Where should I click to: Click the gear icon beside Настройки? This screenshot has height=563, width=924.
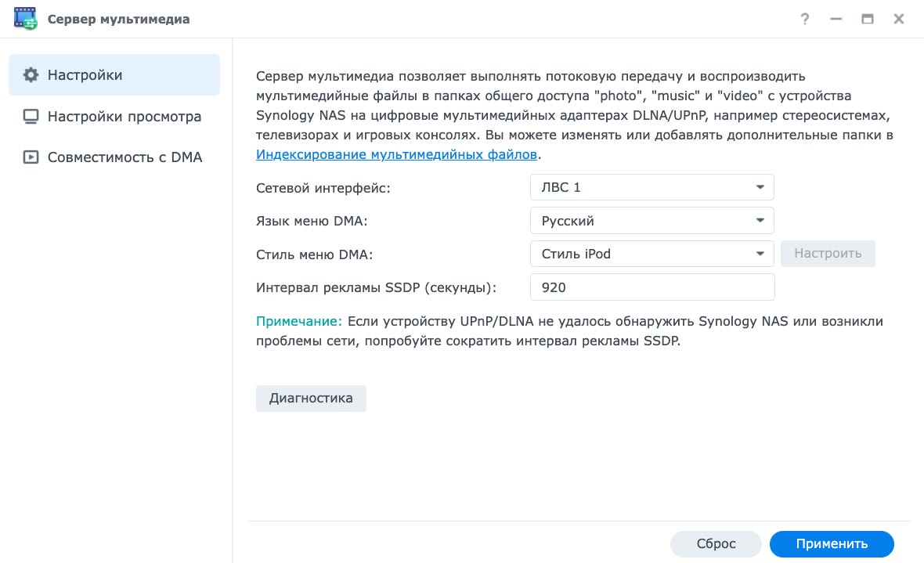31,75
